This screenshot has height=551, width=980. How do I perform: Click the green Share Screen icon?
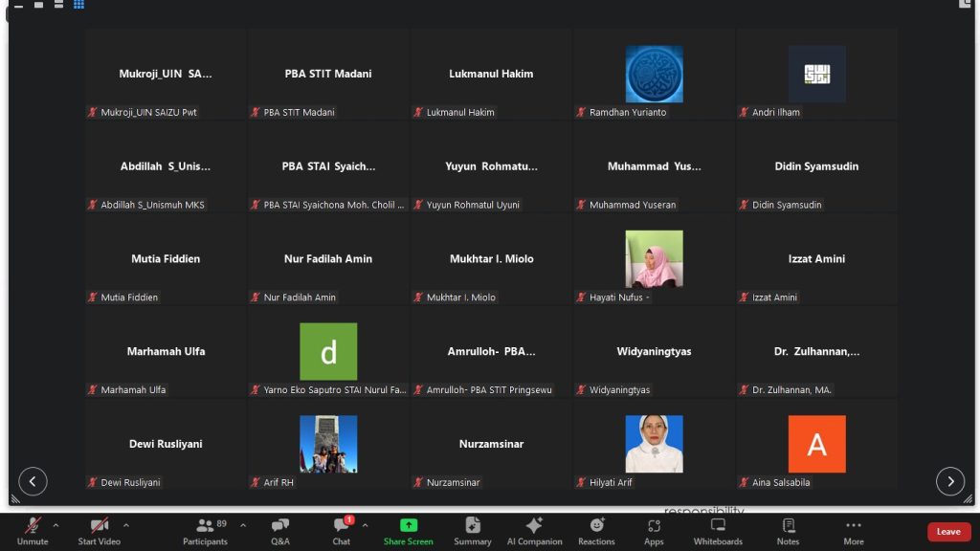point(409,525)
